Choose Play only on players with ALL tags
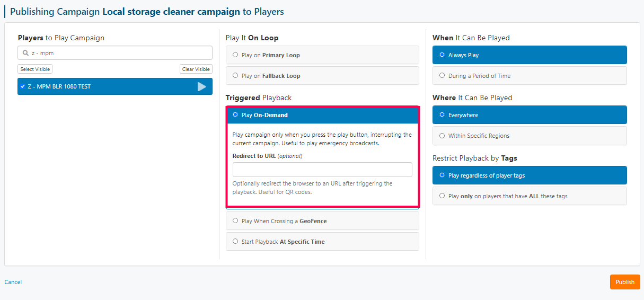The image size is (644, 300). click(x=530, y=196)
